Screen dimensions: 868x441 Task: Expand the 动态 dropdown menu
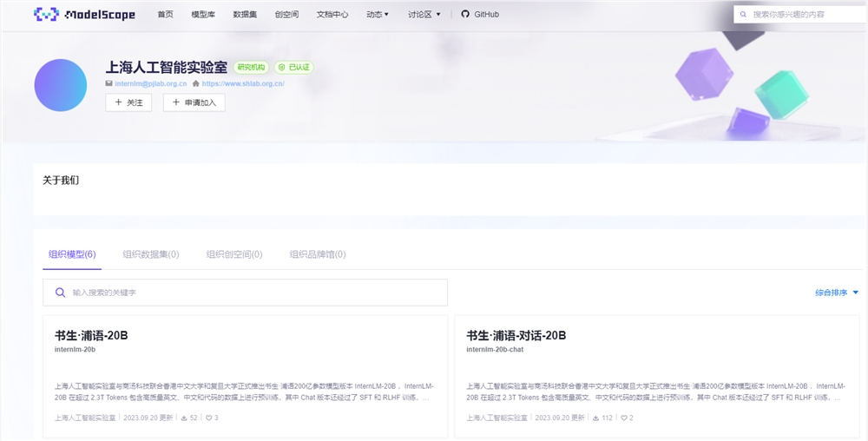(x=378, y=15)
